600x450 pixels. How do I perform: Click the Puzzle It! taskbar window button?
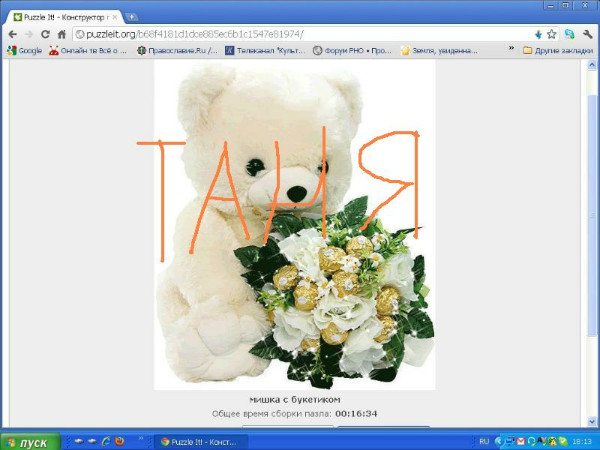(200, 440)
